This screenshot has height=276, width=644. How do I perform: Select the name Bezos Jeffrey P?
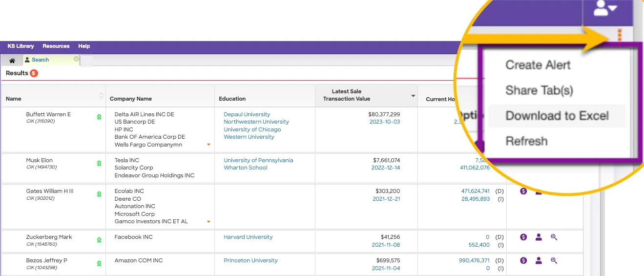(x=46, y=260)
